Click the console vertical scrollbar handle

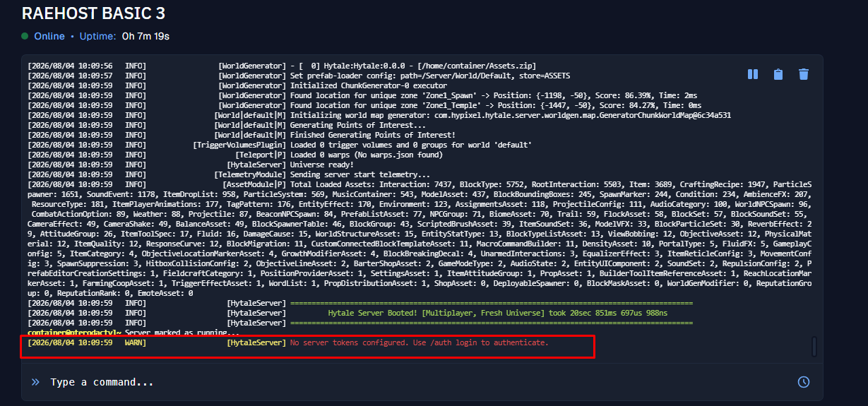[814, 346]
